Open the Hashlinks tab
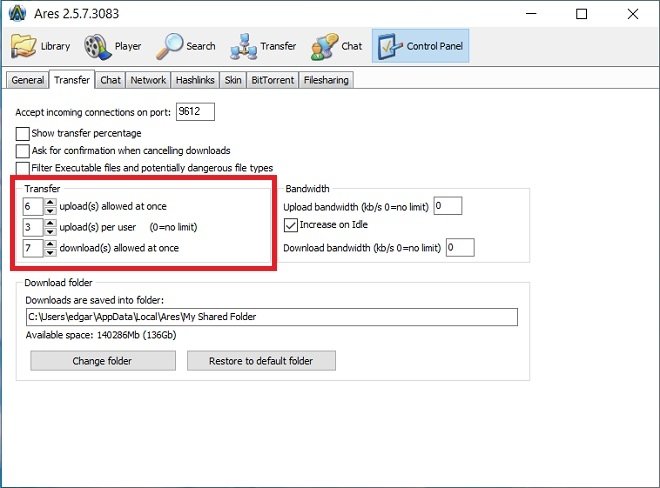The width and height of the screenshot is (660, 488). coord(195,80)
